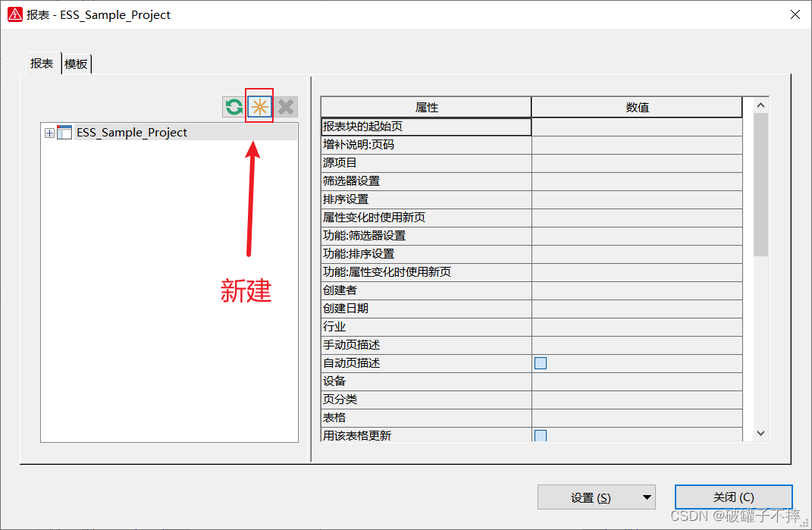Click the scroll up arrow in property table
812x530 pixels.
(760, 105)
